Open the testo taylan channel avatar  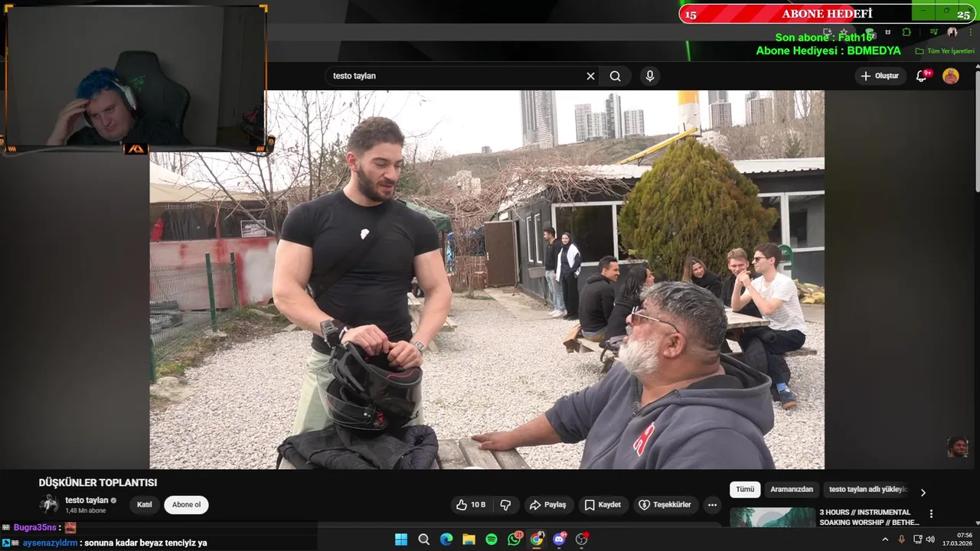49,504
